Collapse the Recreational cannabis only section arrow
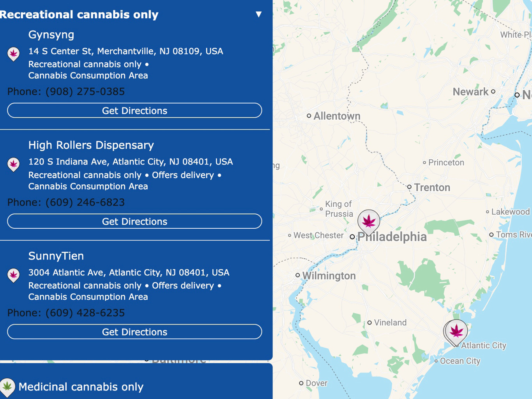 (x=258, y=14)
